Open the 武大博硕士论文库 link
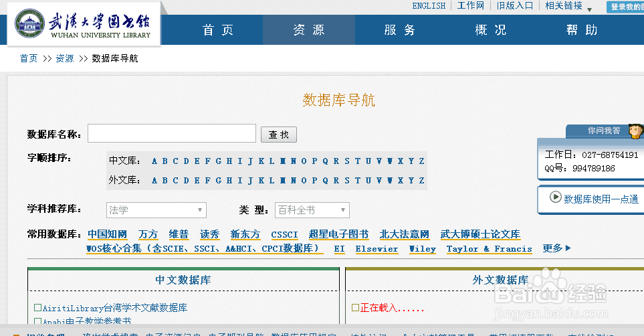The image size is (644, 336). click(480, 234)
